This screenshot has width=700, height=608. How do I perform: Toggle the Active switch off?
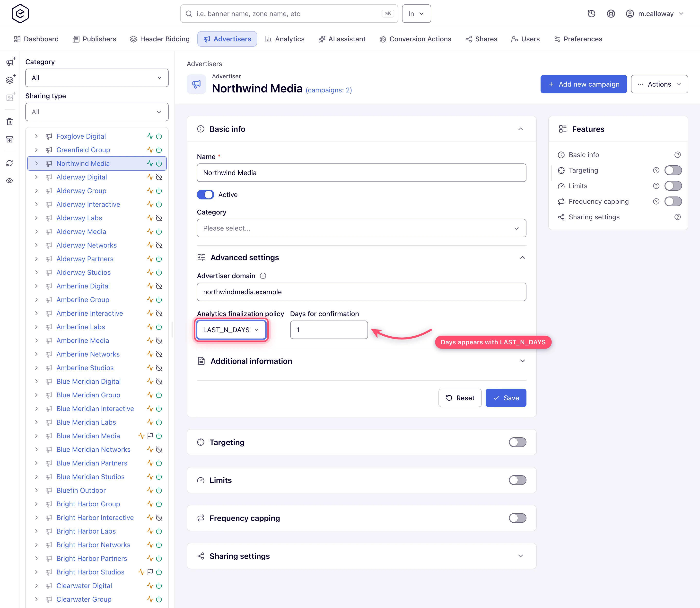tap(206, 195)
